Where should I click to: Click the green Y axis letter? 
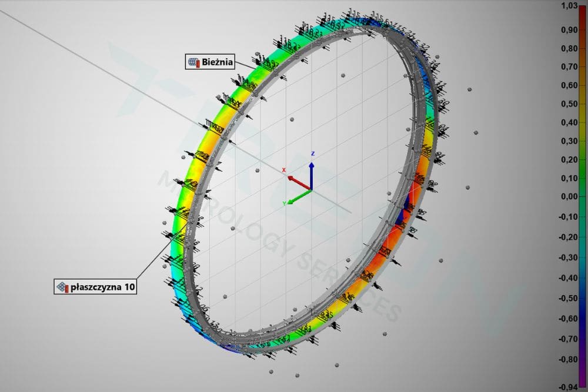(x=284, y=203)
